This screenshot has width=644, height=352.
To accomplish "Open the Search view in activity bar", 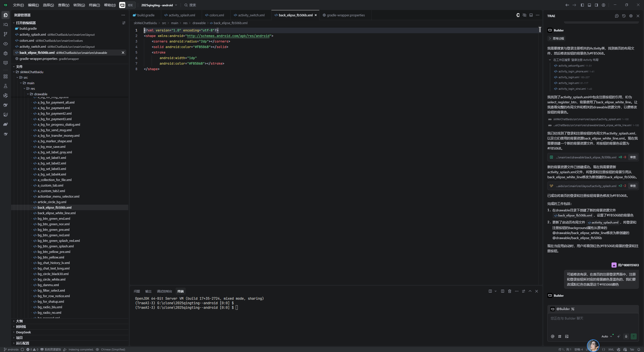I will pyautogui.click(x=5, y=25).
